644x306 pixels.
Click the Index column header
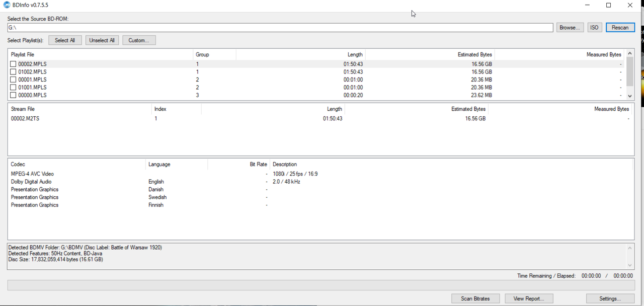(176, 109)
